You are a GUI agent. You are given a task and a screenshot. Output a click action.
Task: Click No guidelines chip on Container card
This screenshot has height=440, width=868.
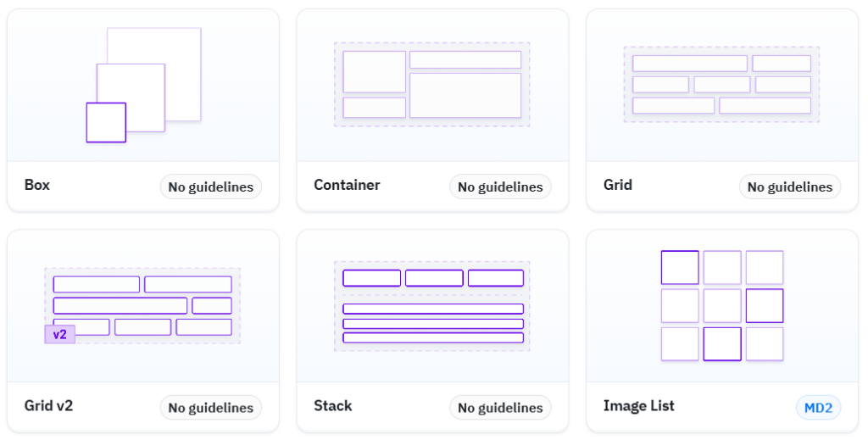(500, 187)
